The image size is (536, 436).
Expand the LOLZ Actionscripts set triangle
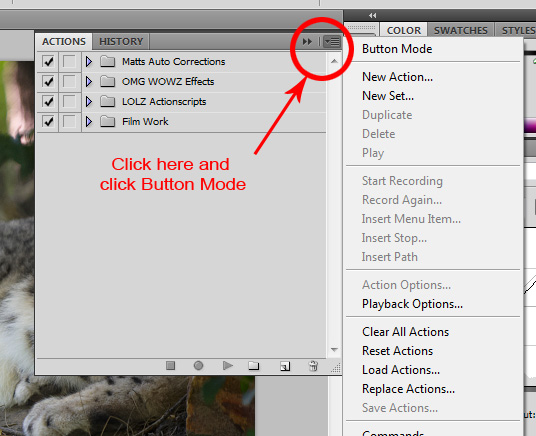89,102
